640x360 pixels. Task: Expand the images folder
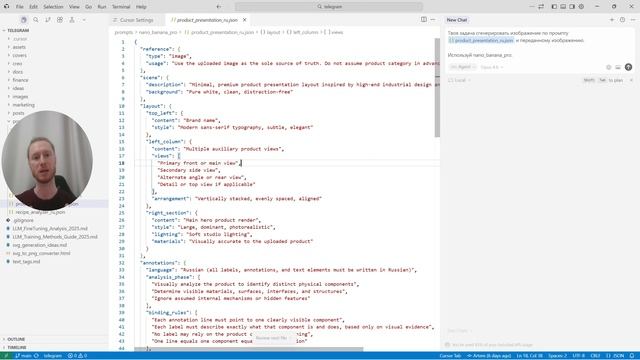point(20,97)
